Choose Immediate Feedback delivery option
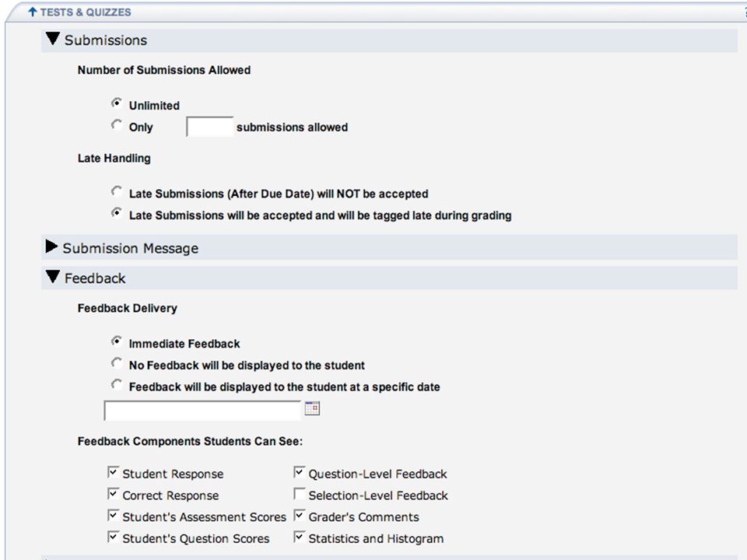The height and width of the screenshot is (560, 747). pos(116,341)
